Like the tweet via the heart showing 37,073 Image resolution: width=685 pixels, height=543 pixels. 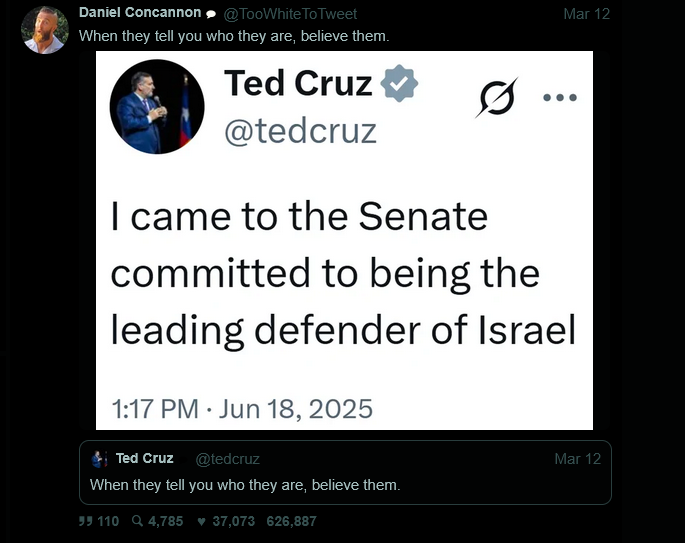click(x=202, y=521)
